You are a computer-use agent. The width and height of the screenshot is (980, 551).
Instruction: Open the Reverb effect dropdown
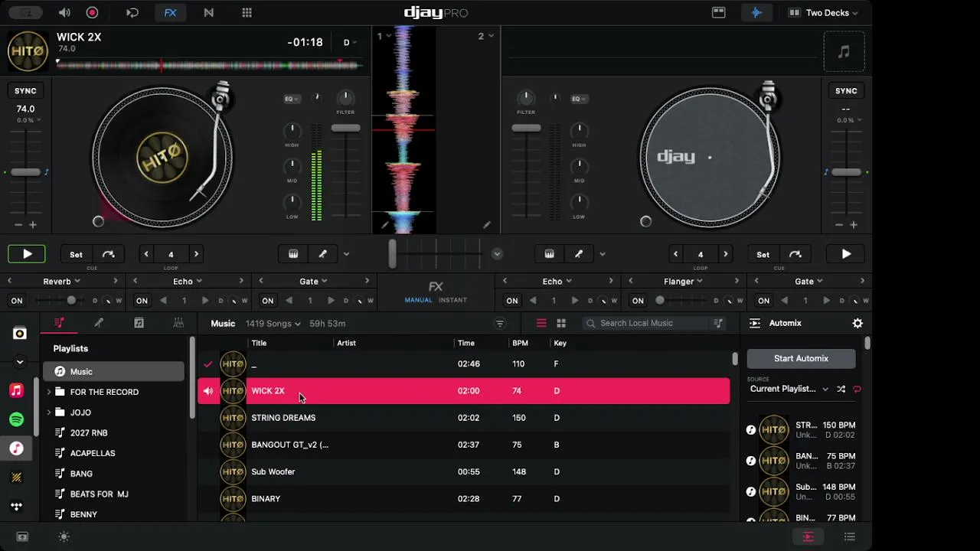coord(61,281)
